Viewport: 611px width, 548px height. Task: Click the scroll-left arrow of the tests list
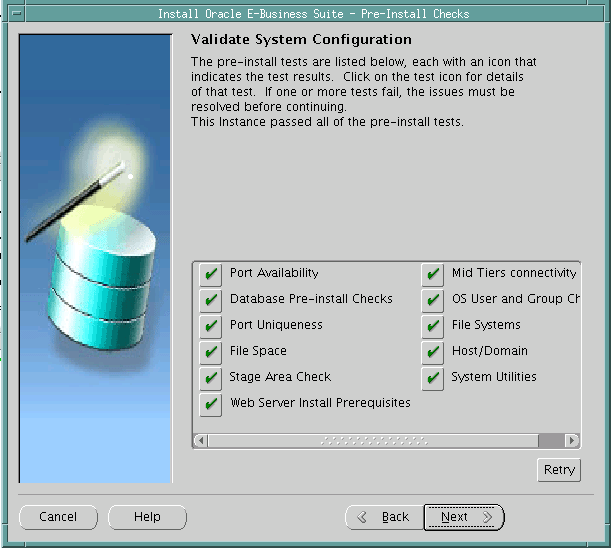[x=201, y=441]
